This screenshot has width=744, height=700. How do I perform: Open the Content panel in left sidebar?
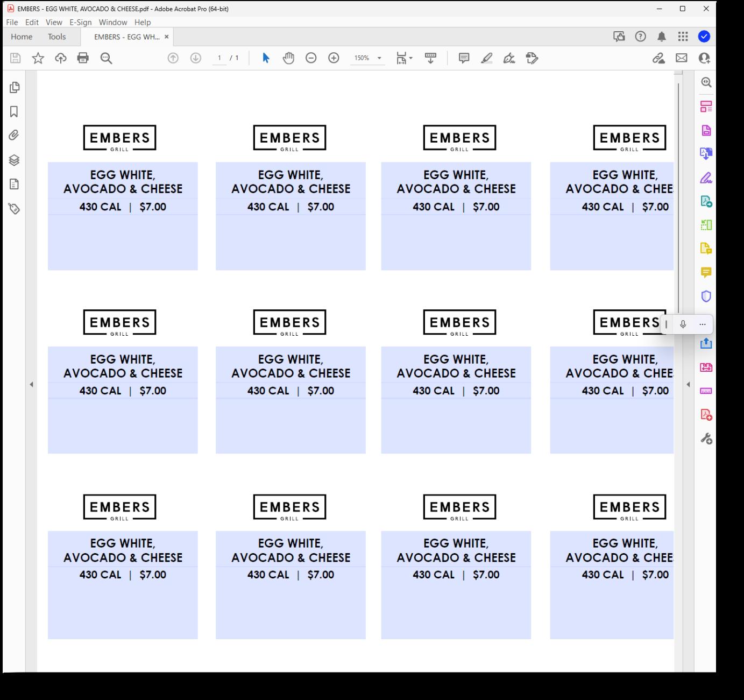tap(15, 184)
